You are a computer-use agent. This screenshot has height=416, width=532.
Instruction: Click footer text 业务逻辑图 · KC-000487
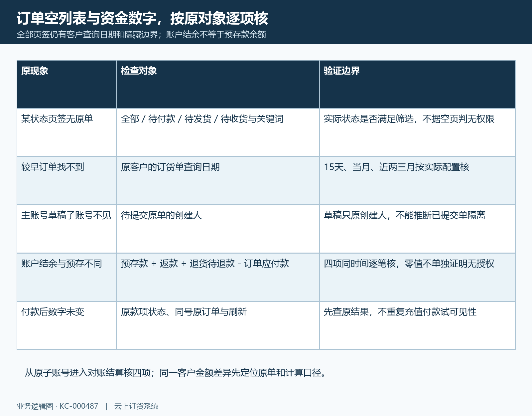coord(58,406)
